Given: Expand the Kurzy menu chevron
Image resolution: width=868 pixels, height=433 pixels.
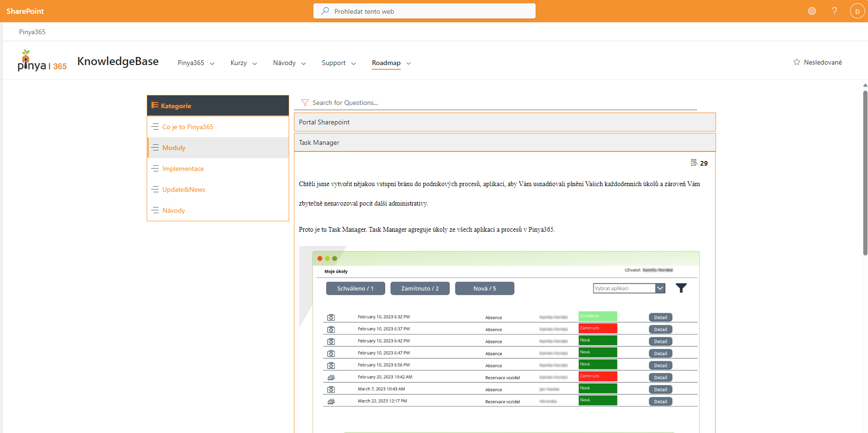Looking at the screenshot, I should coord(255,63).
